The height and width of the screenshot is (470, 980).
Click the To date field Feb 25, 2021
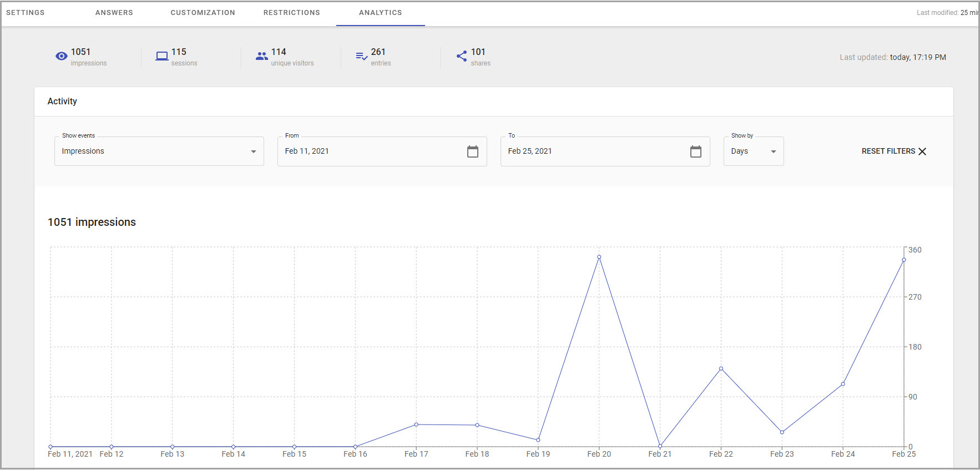click(x=605, y=151)
